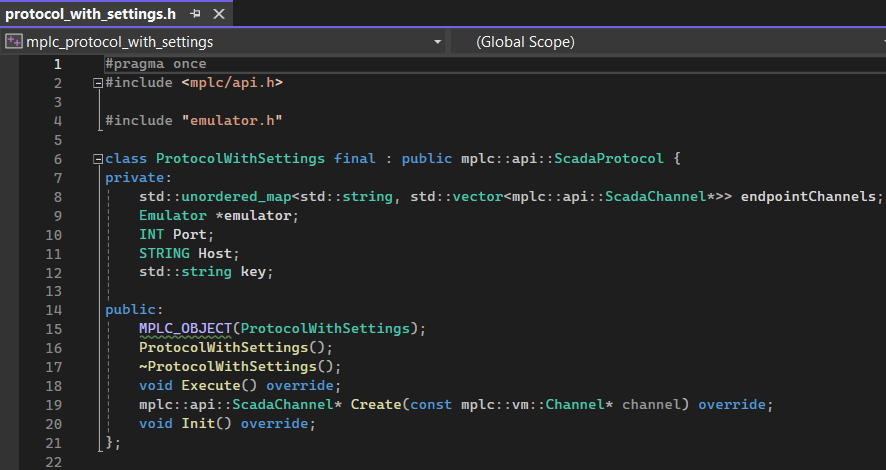Click 'final' keyword in class declaration
Viewport: 886px width, 470px height.
tap(354, 158)
